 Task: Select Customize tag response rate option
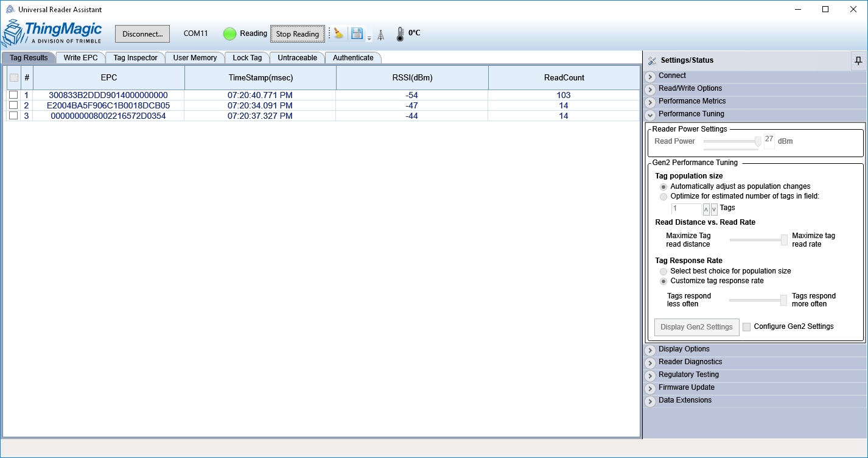[663, 281]
